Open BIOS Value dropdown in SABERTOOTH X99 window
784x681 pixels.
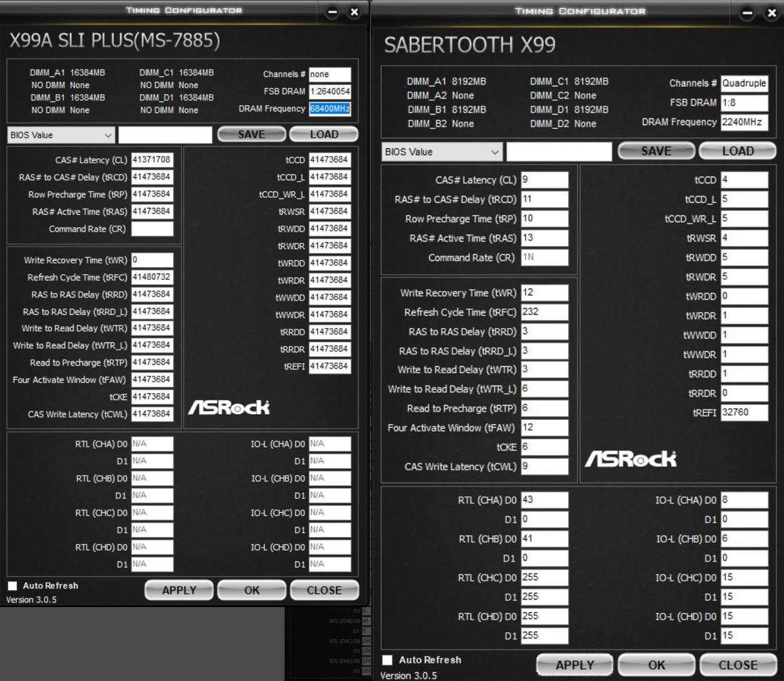point(442,151)
